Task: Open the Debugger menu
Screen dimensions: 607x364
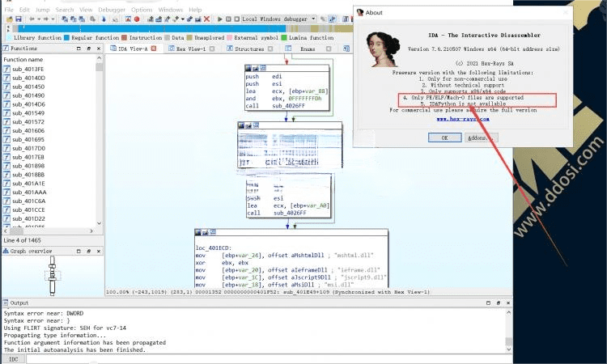Action: pyautogui.click(x=112, y=9)
